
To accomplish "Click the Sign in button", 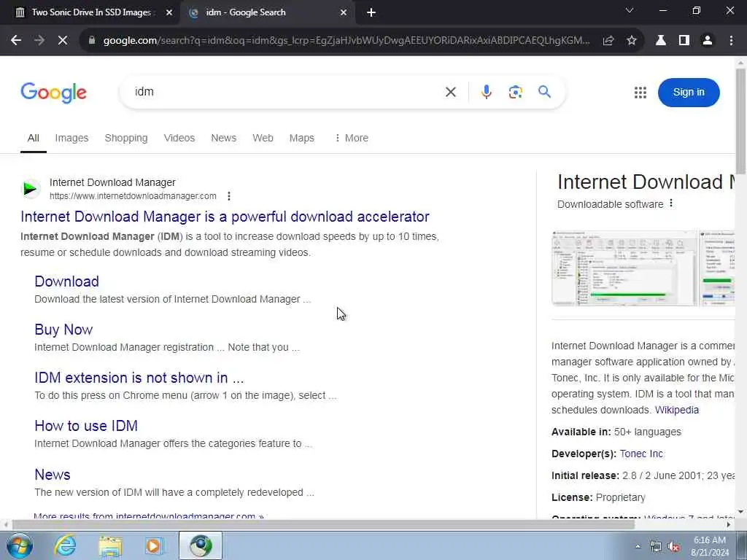I will [689, 93].
